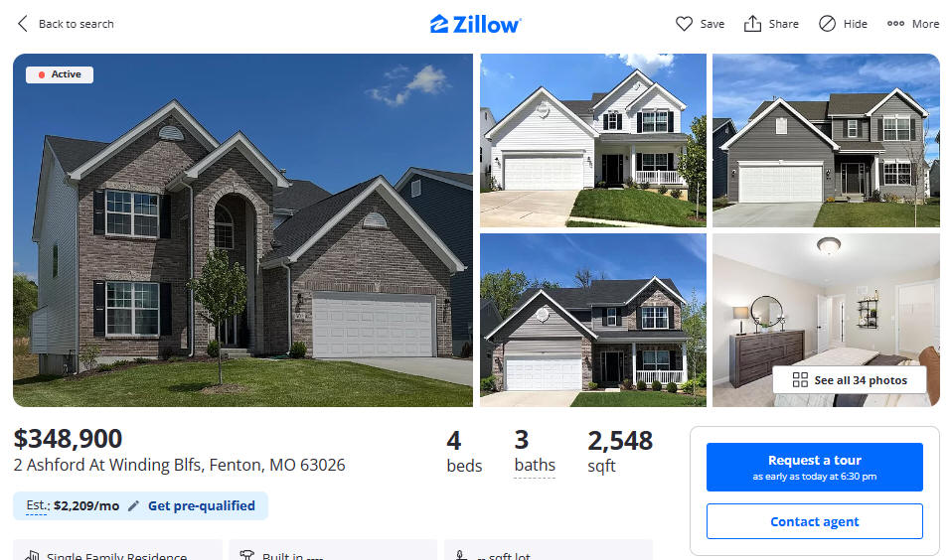Open the main brick house photo
Viewport: 951px width, 560px height.
[x=242, y=230]
